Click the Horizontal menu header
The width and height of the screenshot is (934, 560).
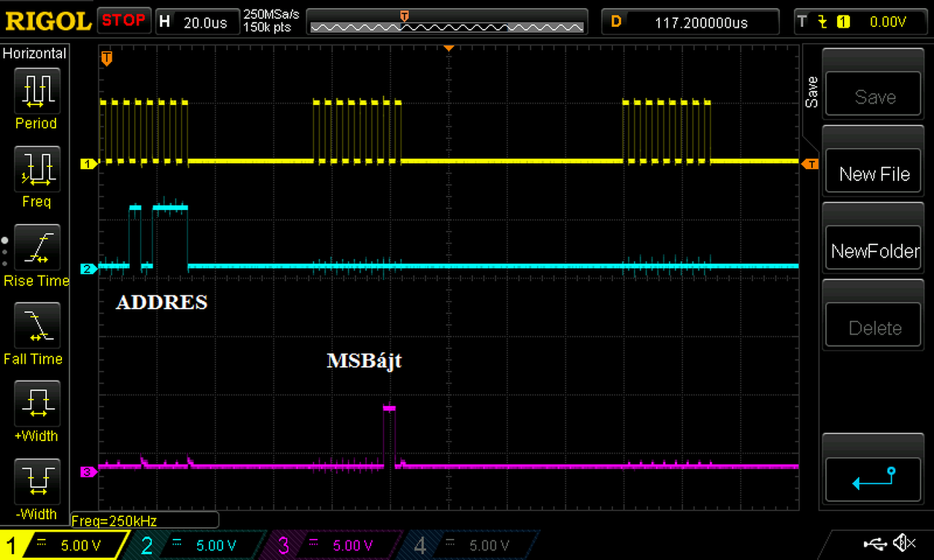[x=35, y=53]
